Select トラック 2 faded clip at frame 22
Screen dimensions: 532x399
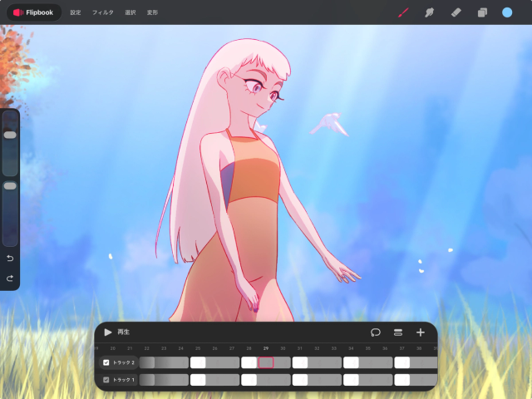[x=147, y=362]
